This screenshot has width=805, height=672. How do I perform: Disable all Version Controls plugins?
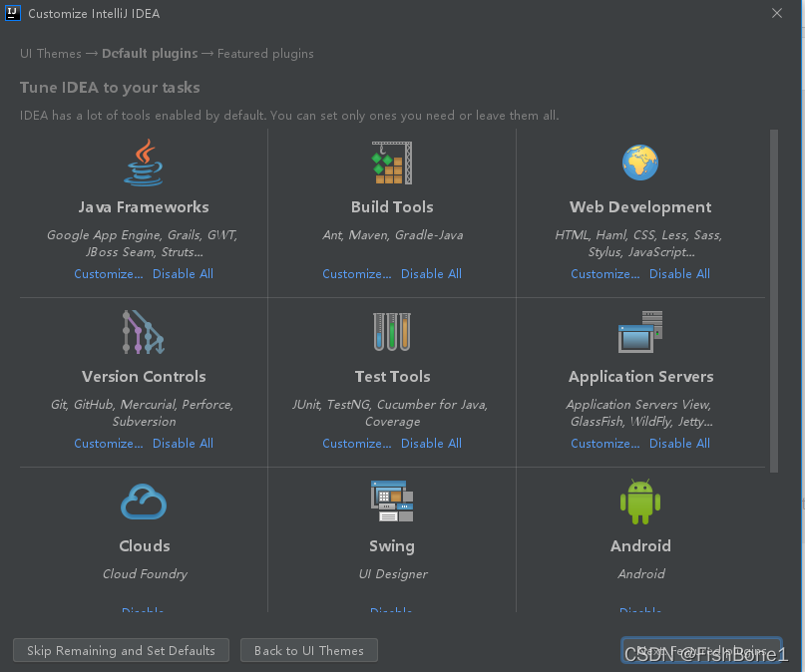click(x=183, y=444)
